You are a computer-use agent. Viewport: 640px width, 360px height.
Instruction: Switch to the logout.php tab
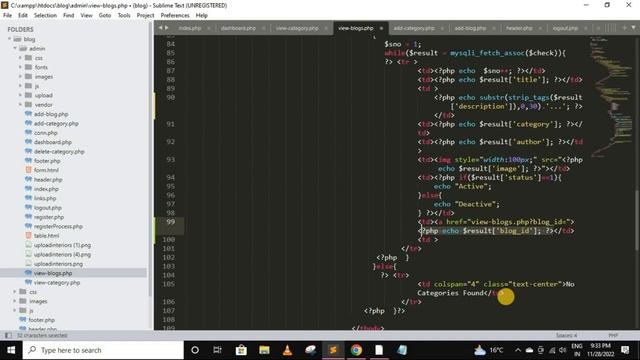pos(565,28)
